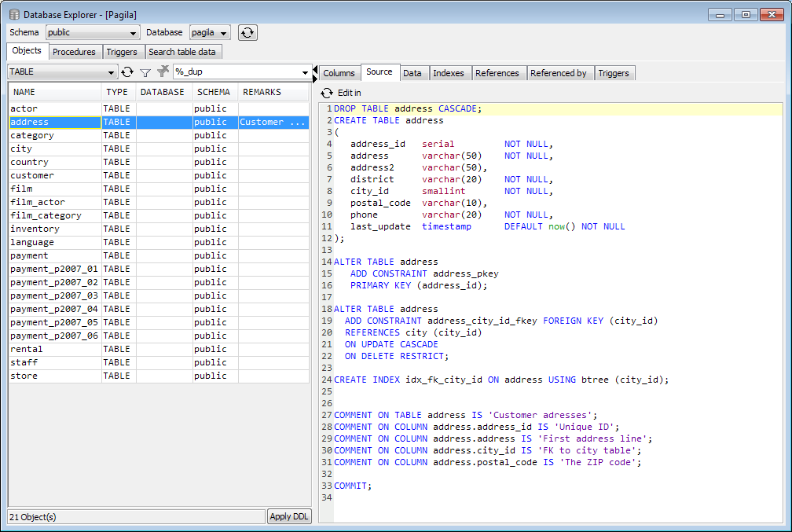
Task: Click the reload button next to Database dropdown
Action: [247, 33]
